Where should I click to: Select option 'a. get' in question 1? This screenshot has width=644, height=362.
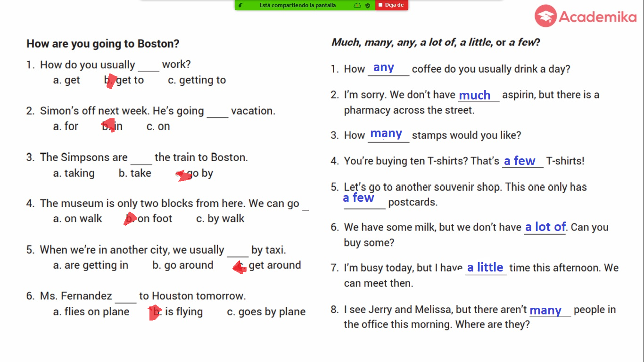66,80
